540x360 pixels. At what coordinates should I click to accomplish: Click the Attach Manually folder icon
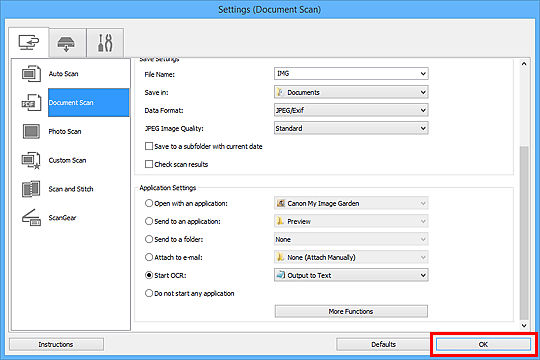coord(280,257)
